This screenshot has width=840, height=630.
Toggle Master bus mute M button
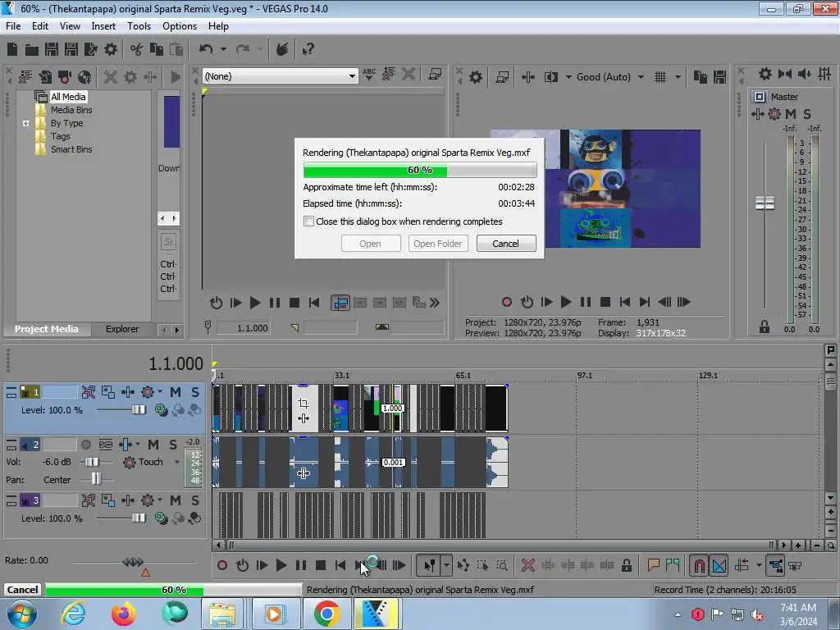(x=791, y=114)
